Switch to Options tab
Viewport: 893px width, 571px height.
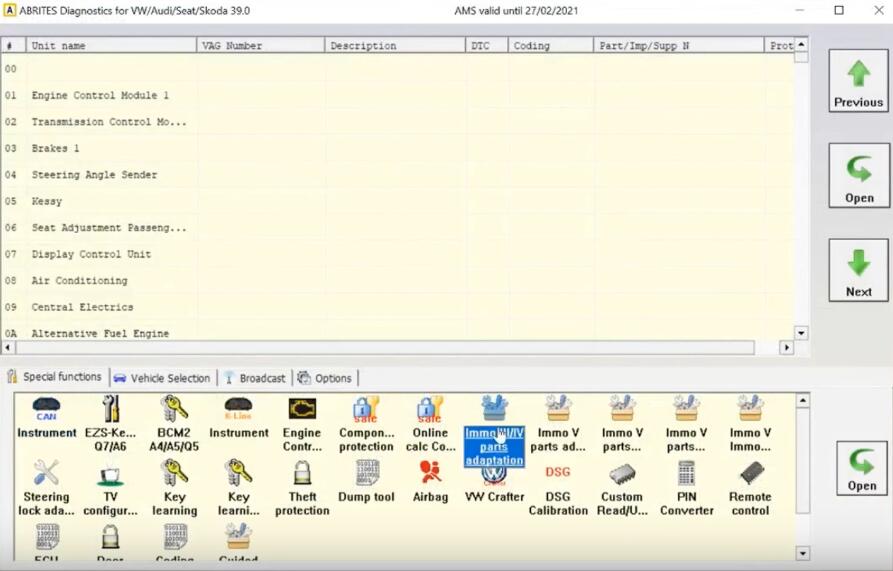pos(326,378)
